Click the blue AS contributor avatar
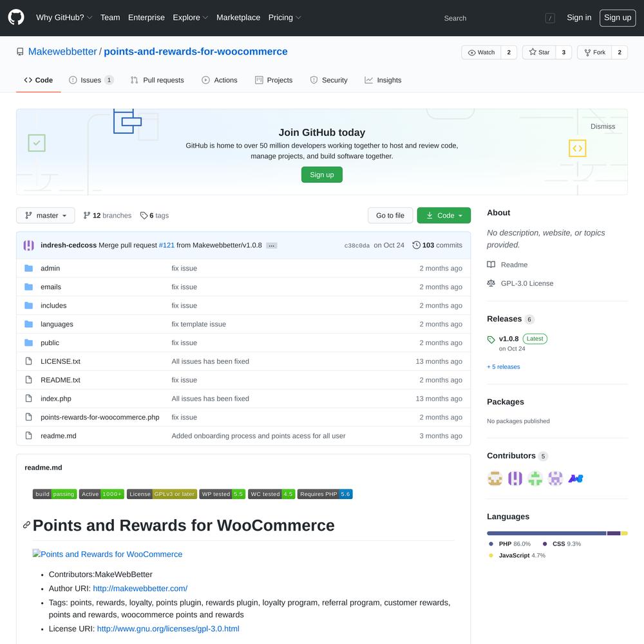Image resolution: width=644 pixels, height=644 pixels. tap(575, 478)
